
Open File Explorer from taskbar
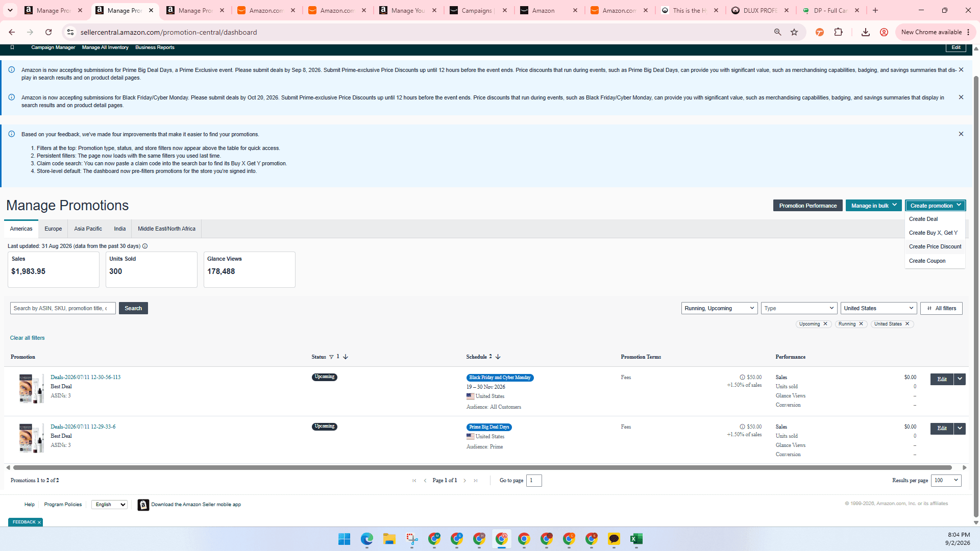(x=389, y=539)
